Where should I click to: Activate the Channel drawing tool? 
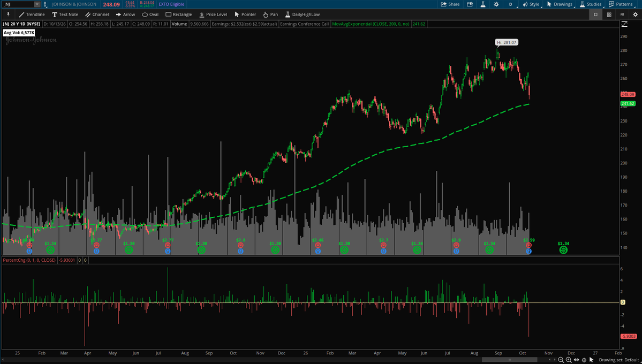pos(96,14)
